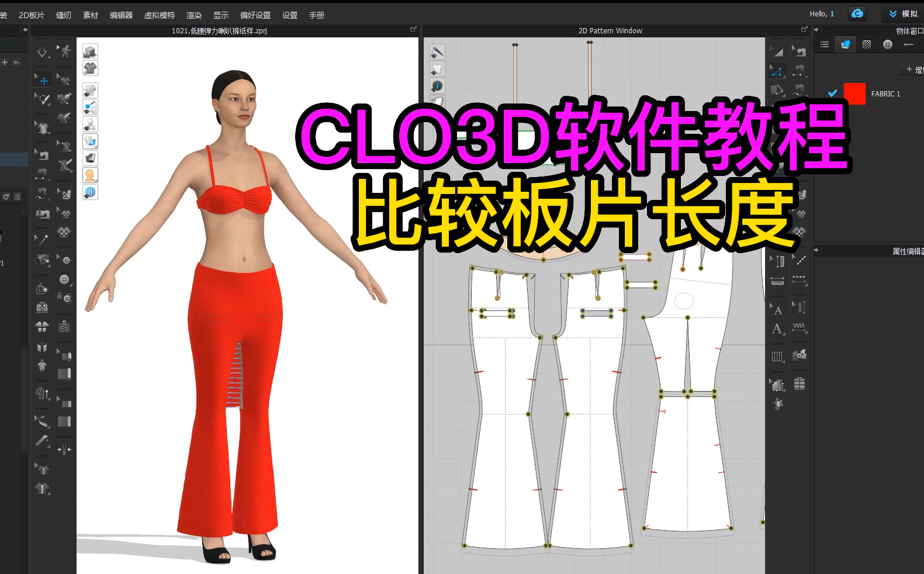The width and height of the screenshot is (924, 574).
Task: Open the 2D pattern window display brush icon
Action: point(437,51)
